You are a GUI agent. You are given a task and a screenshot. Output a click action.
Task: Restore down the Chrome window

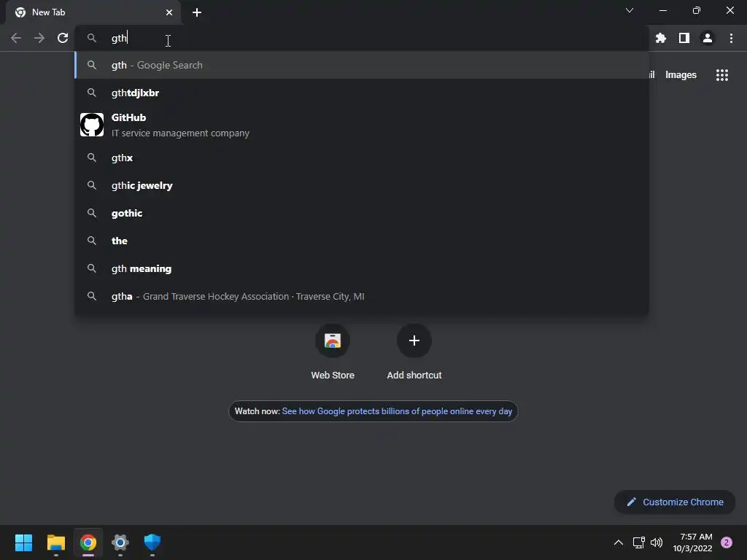(x=697, y=10)
